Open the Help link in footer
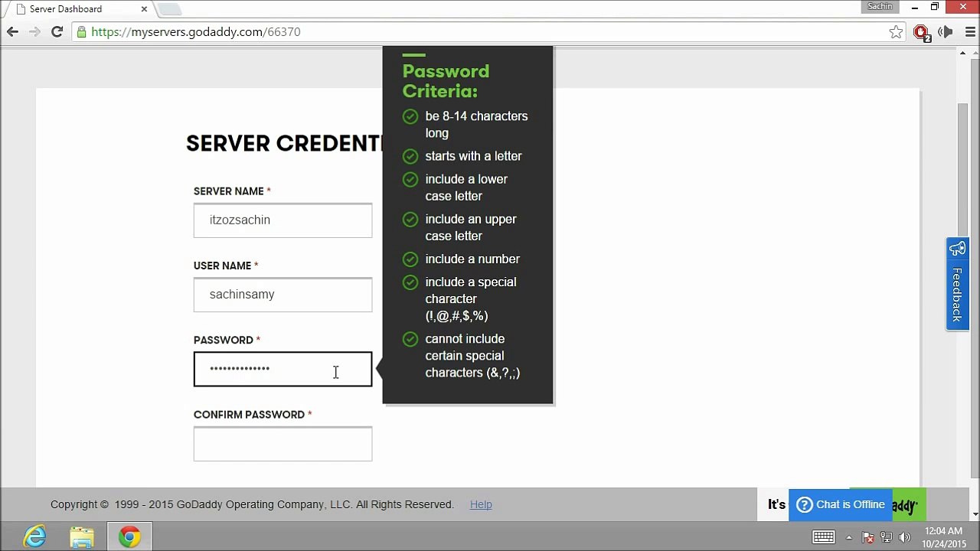The height and width of the screenshot is (551, 980). [481, 504]
